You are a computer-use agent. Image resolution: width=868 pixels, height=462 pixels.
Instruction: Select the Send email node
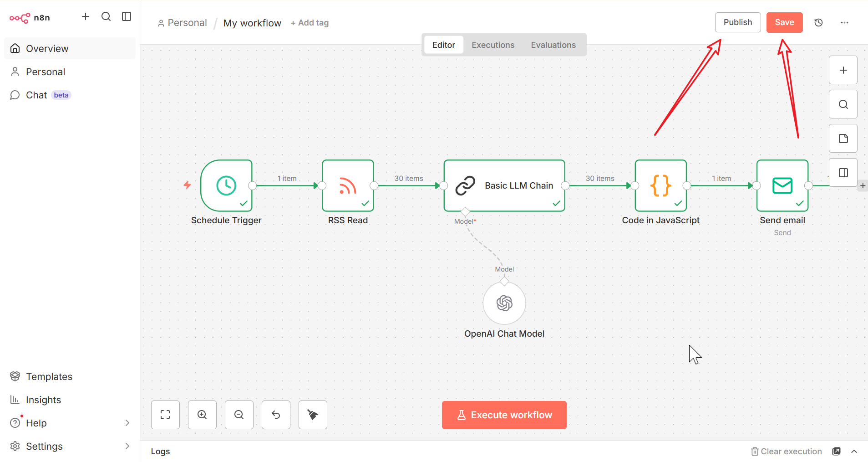(782, 185)
